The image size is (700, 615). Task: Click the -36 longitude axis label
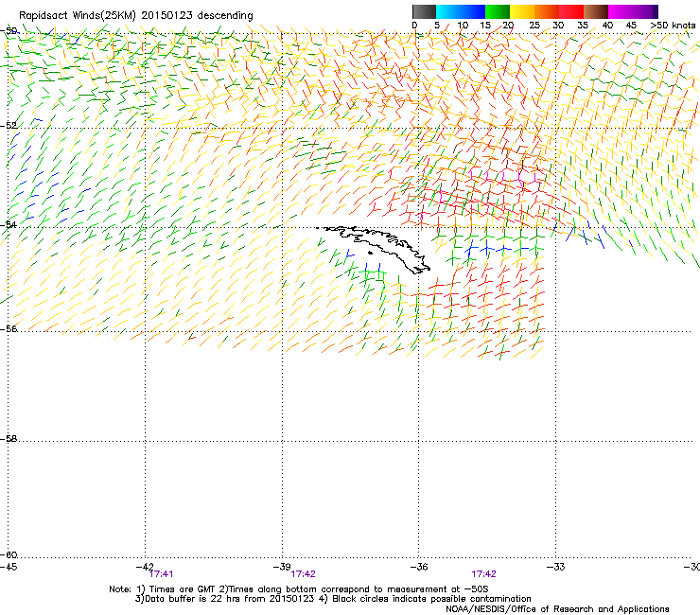pyautogui.click(x=419, y=567)
